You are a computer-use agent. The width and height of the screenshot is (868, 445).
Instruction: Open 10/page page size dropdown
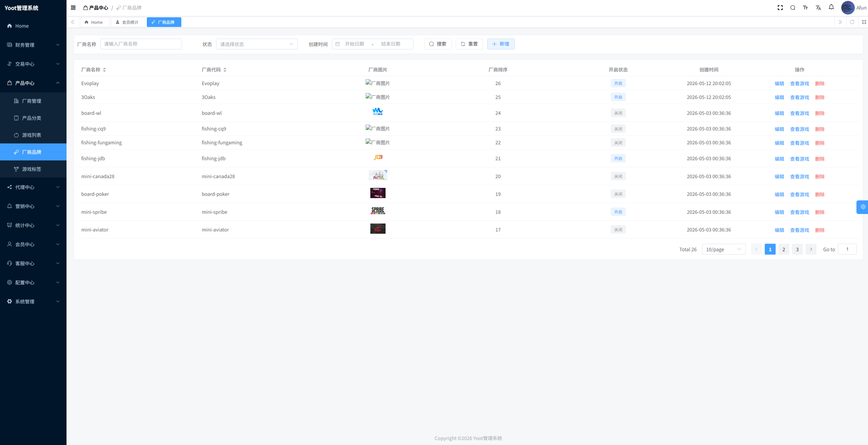point(724,249)
